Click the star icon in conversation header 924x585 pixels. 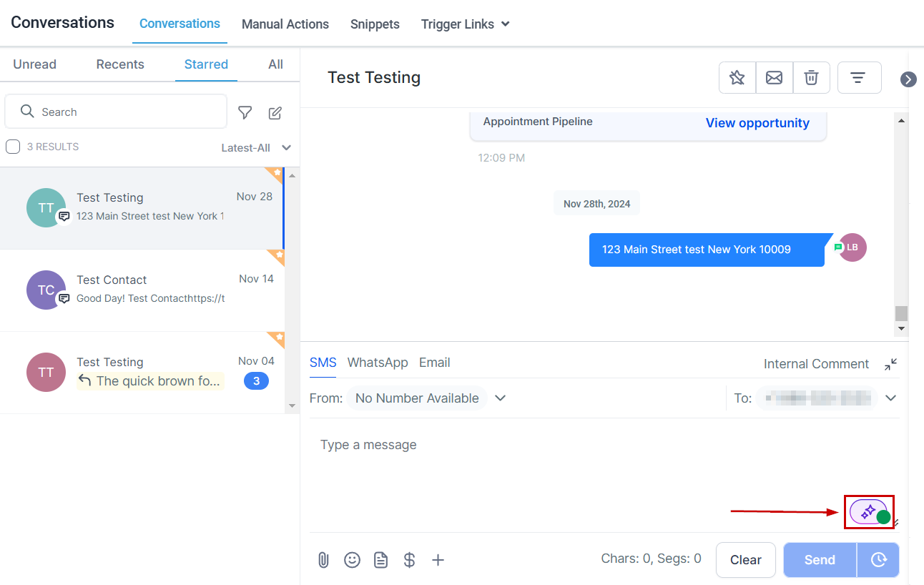coord(737,78)
